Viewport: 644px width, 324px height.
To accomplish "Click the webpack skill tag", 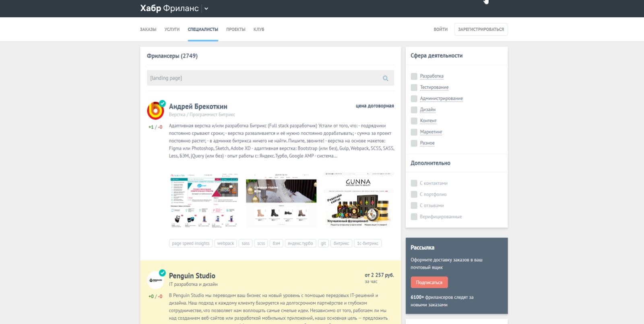I will pos(225,244).
